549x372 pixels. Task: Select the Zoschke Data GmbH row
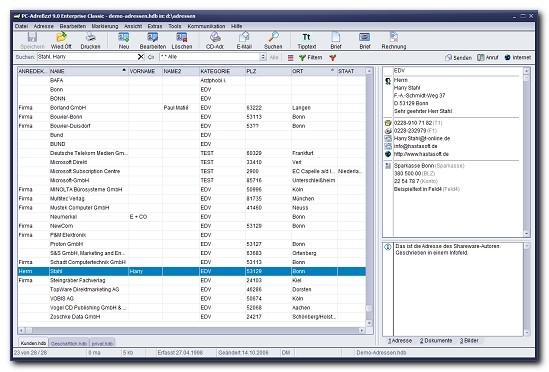192,317
